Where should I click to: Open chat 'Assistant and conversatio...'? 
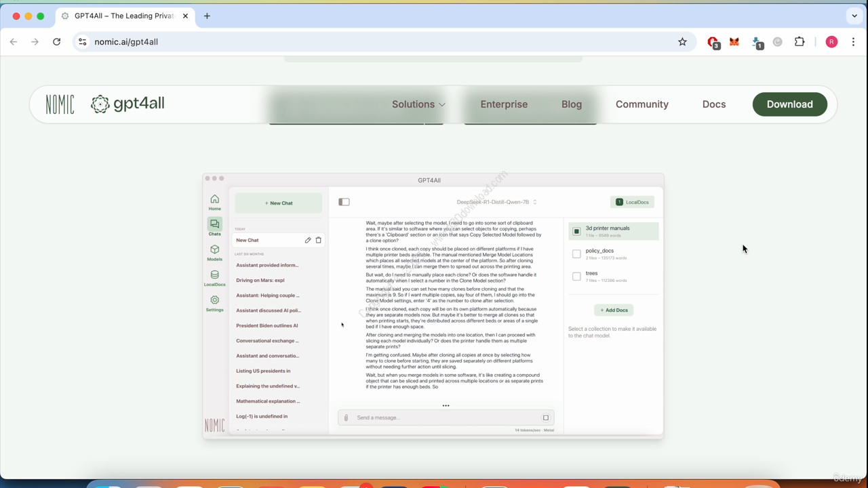click(267, 356)
